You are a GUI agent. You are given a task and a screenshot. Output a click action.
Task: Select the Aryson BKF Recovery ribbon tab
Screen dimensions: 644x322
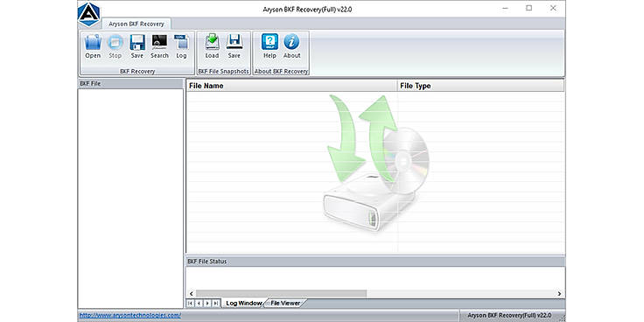(x=136, y=24)
